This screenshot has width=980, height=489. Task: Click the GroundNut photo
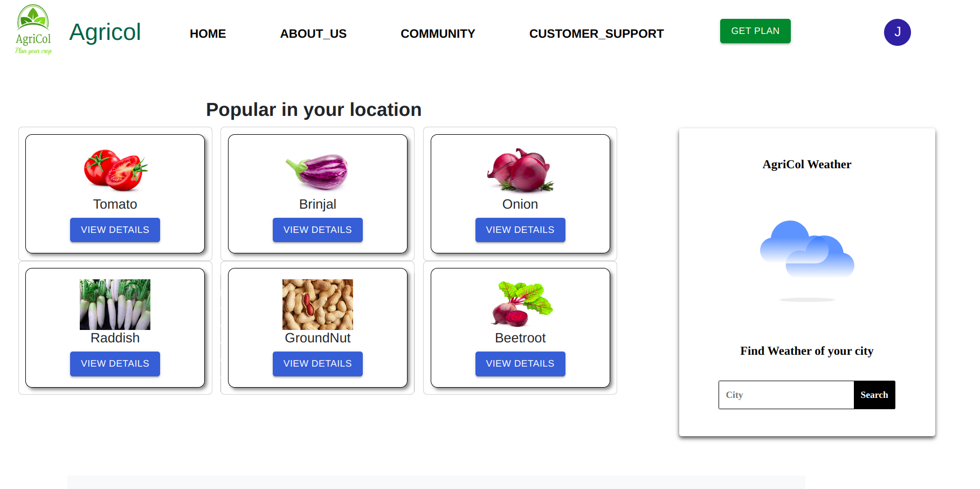(318, 305)
